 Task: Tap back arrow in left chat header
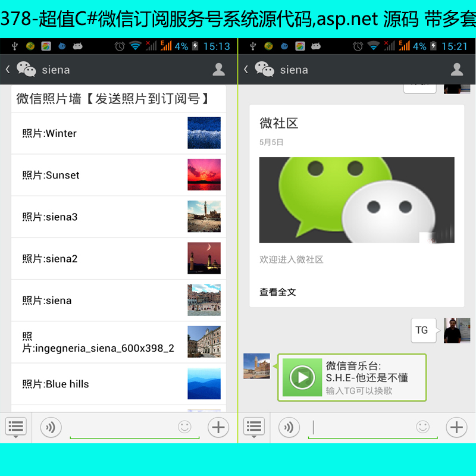pyautogui.click(x=8, y=70)
